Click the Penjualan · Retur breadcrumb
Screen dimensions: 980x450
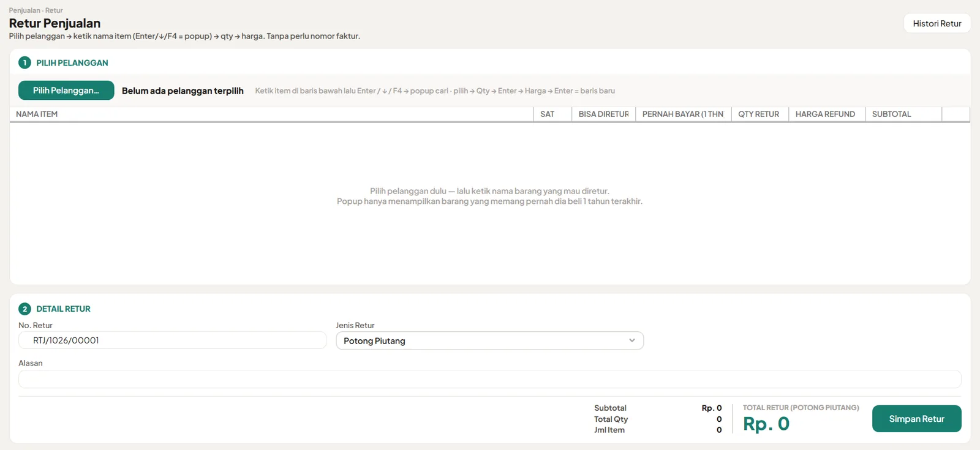point(36,10)
